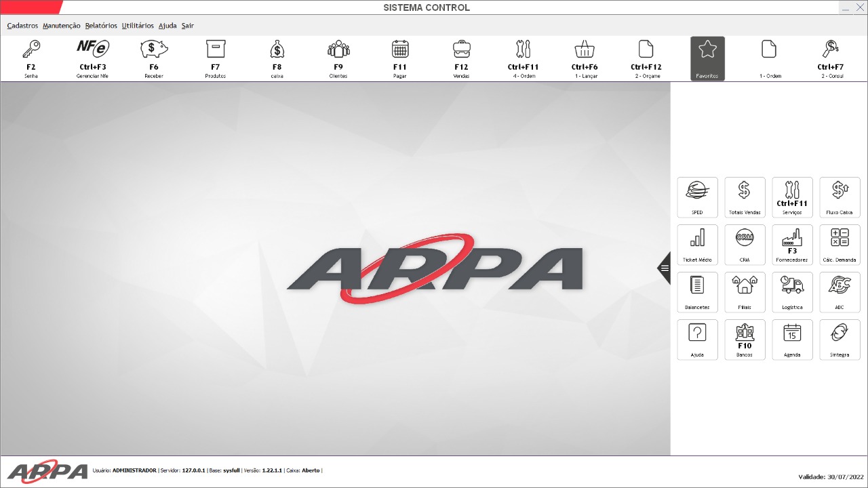Open the Relatórios menu

[x=101, y=26]
